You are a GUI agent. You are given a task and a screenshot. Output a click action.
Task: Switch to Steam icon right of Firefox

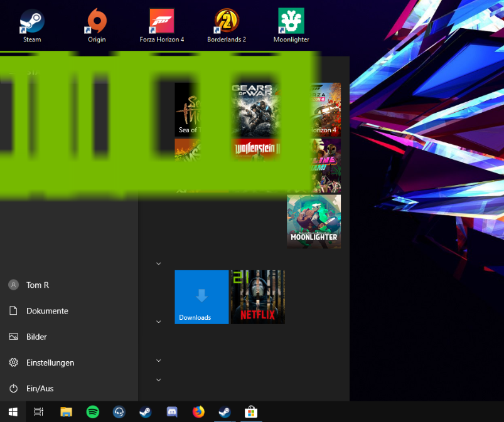coord(225,412)
